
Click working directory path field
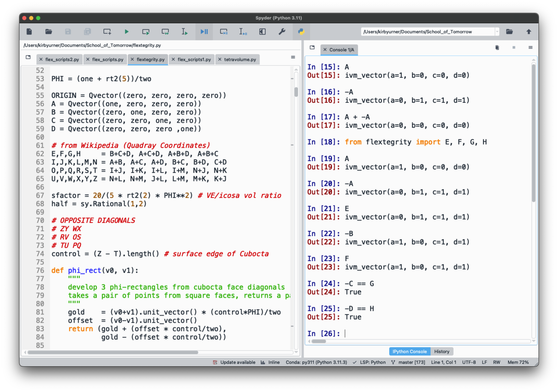pyautogui.click(x=428, y=32)
